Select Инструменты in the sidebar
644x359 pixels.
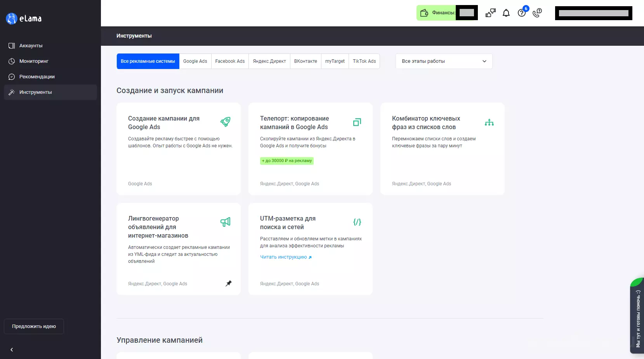point(50,92)
